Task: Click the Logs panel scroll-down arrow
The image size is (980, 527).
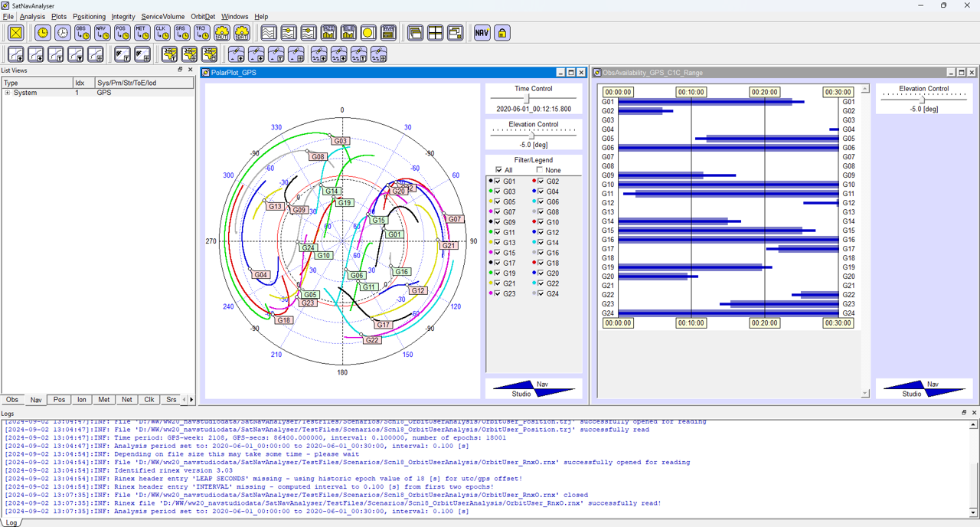Action: coord(974,512)
